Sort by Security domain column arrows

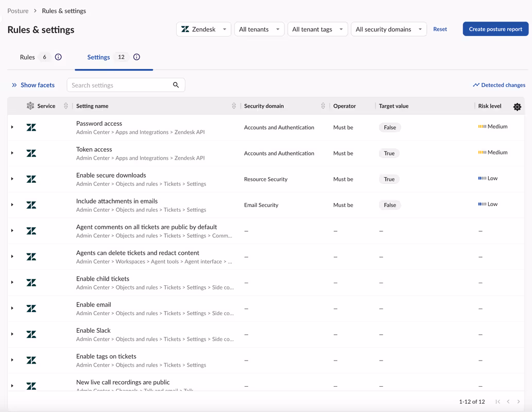point(323,106)
